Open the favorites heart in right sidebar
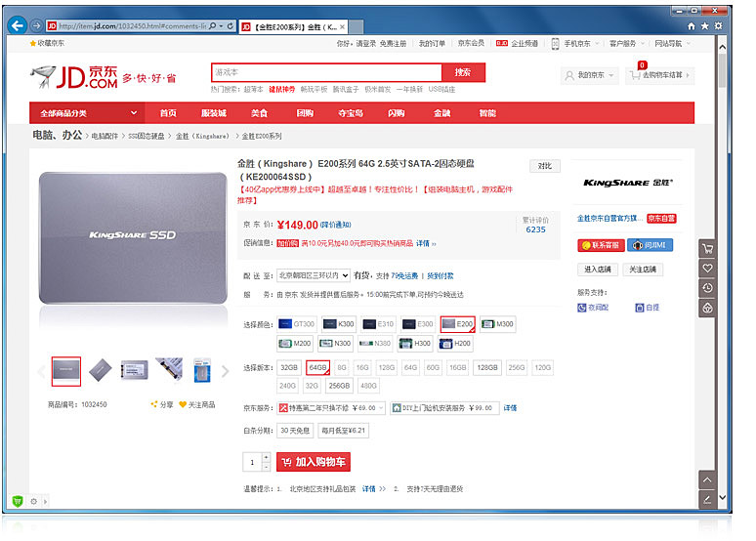Image resolution: width=756 pixels, height=541 pixels. pos(707,269)
